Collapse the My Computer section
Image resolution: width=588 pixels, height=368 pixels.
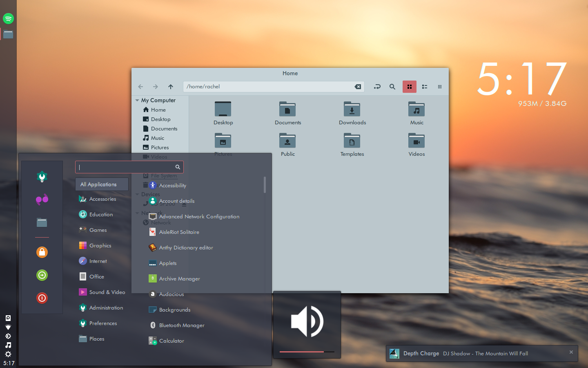(x=137, y=100)
